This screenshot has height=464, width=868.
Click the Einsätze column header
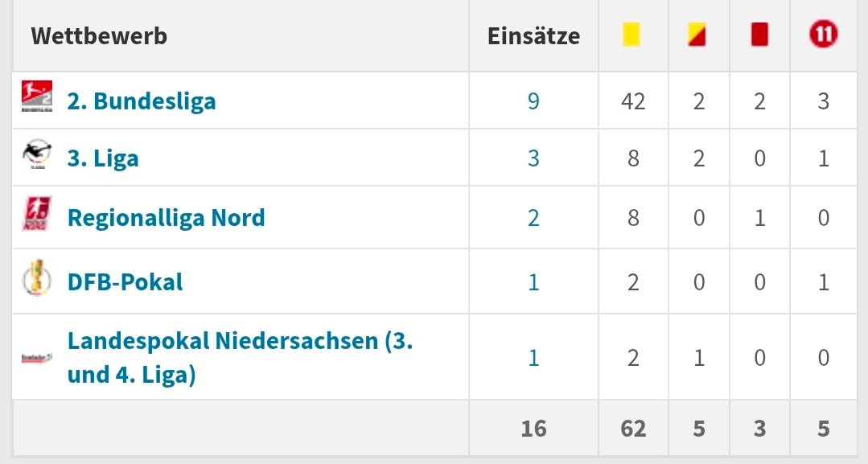pos(533,36)
